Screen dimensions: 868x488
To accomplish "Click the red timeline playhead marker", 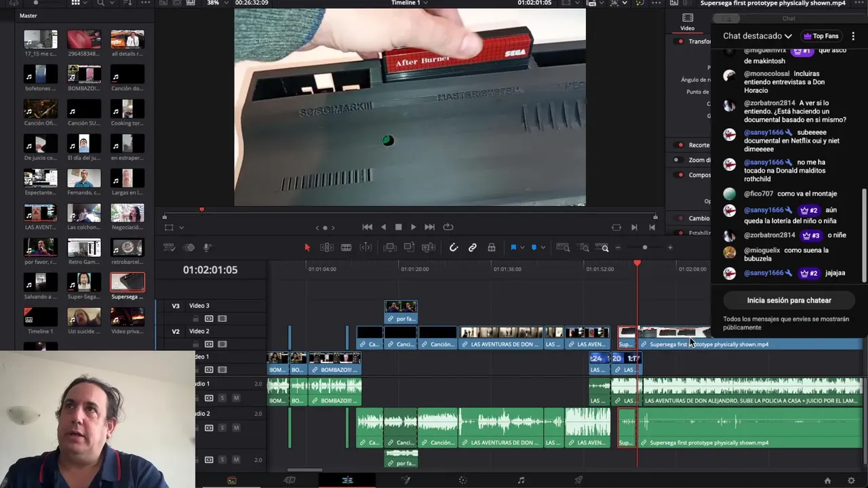I will pos(637,263).
